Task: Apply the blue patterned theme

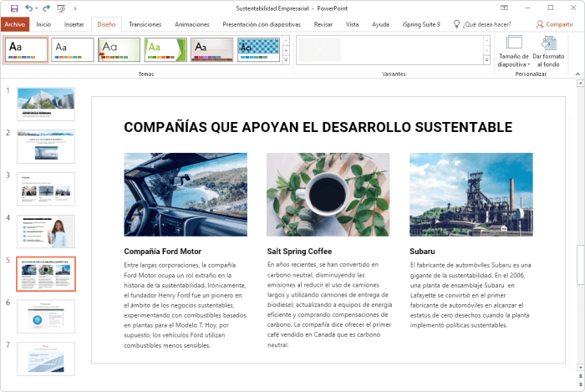Action: click(x=258, y=49)
